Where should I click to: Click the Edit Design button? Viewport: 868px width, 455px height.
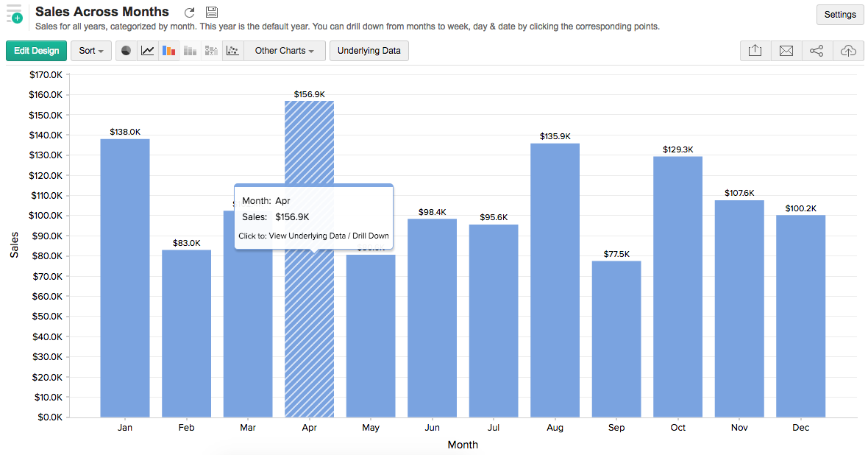click(36, 51)
